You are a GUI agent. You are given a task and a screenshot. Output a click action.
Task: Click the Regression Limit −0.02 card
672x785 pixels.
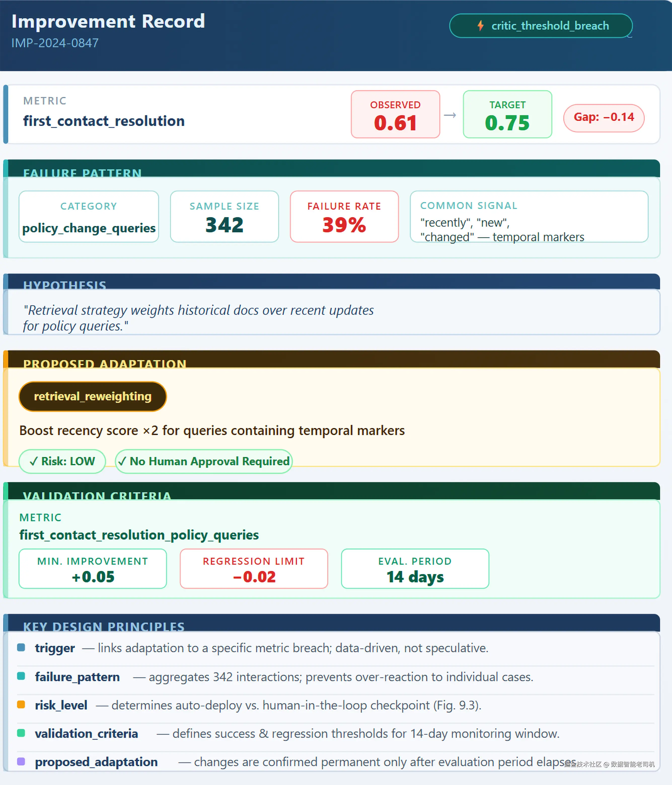point(253,569)
